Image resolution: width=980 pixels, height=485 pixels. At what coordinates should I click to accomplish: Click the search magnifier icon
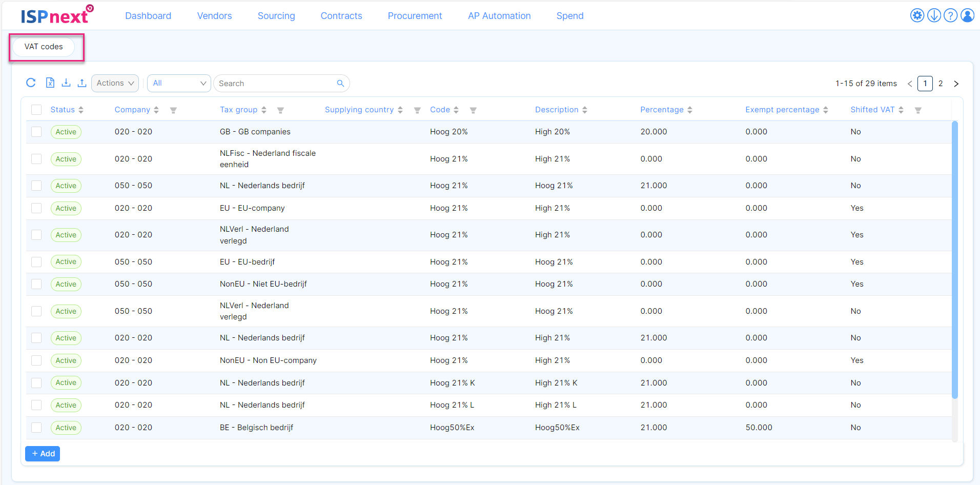[340, 84]
